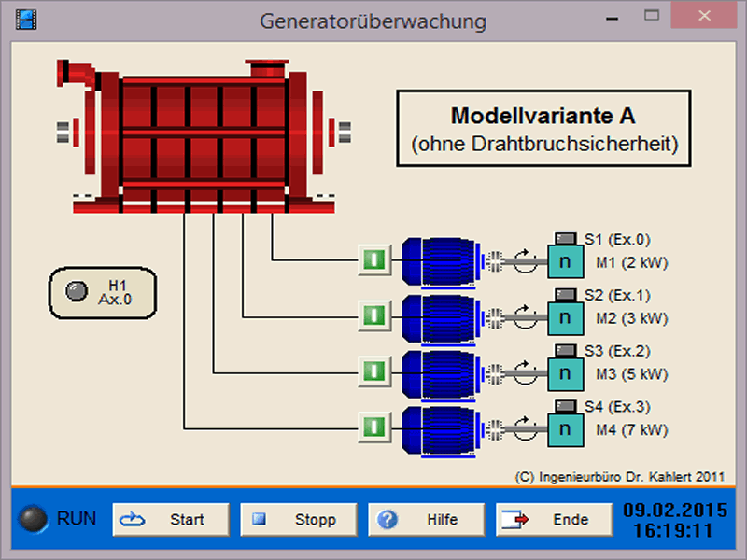The image size is (747, 560).
Task: Click the H1 indicator lamp
Action: [x=77, y=291]
